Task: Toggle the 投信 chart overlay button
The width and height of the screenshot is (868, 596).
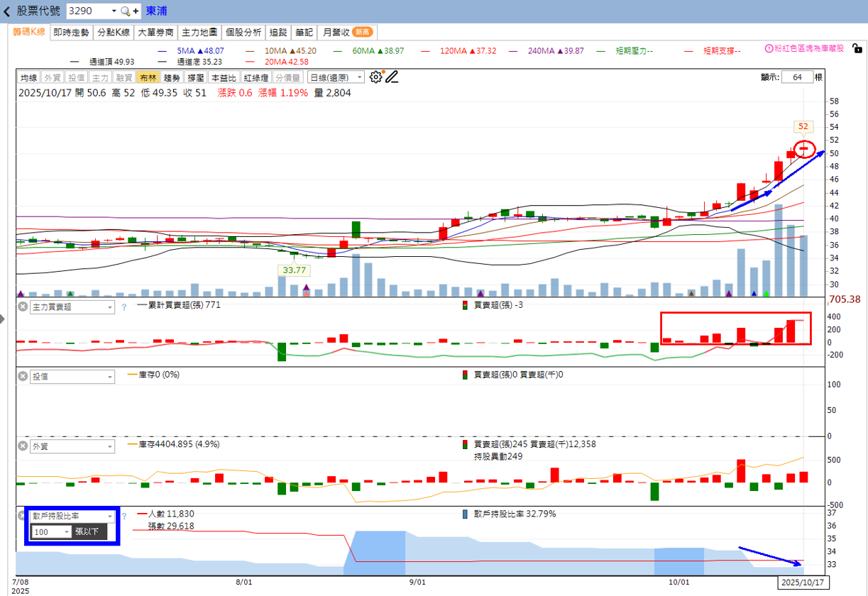Action: pyautogui.click(x=76, y=77)
